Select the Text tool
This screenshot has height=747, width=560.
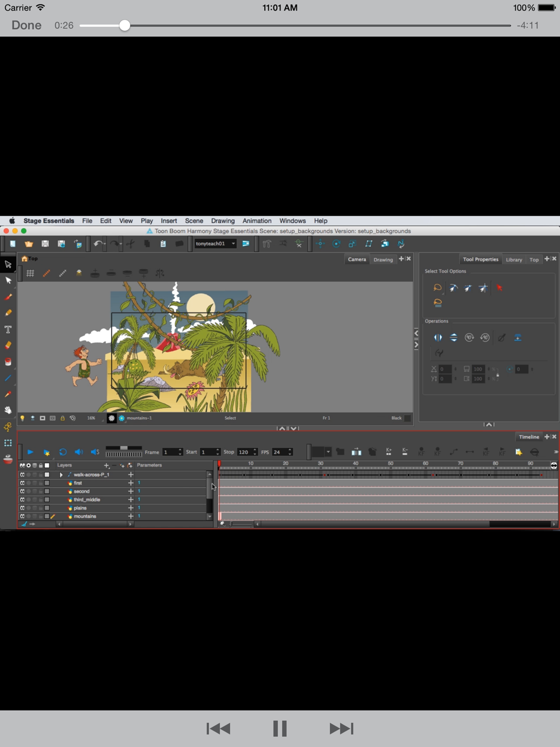pos(8,329)
